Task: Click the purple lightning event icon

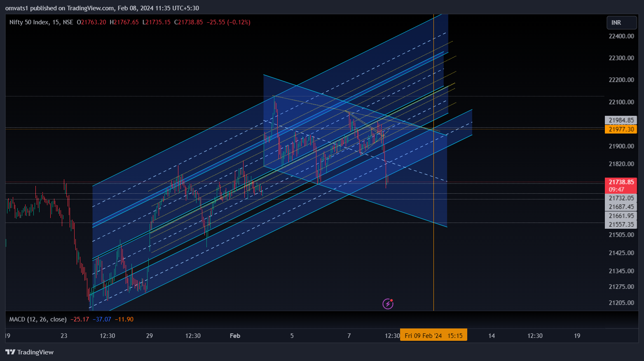Action: click(x=388, y=304)
